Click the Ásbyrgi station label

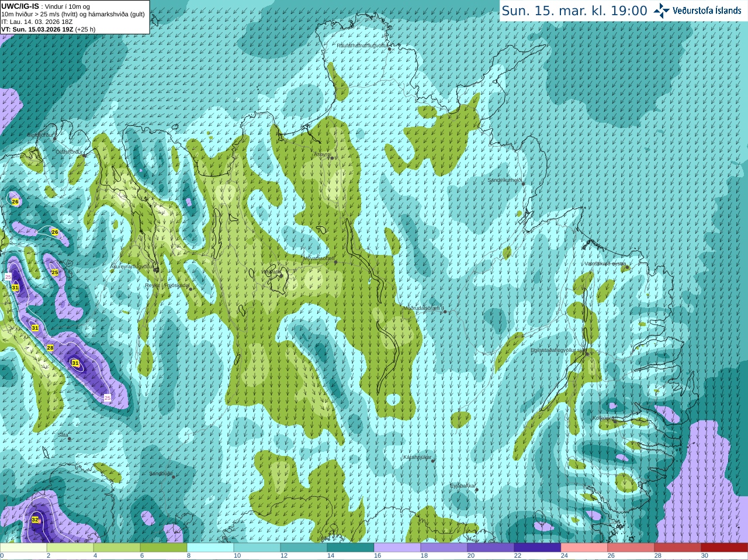(322, 154)
